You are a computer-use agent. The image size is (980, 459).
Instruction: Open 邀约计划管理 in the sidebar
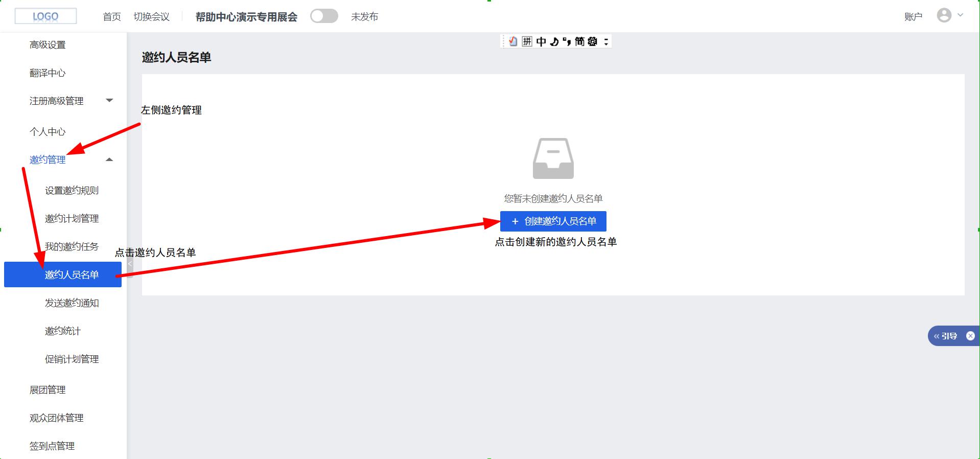tap(72, 219)
